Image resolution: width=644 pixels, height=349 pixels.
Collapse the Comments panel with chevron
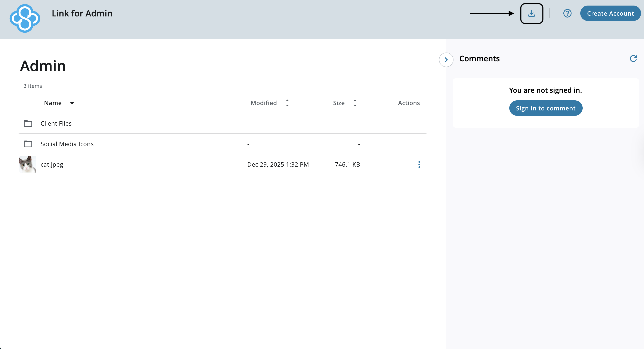tap(446, 60)
